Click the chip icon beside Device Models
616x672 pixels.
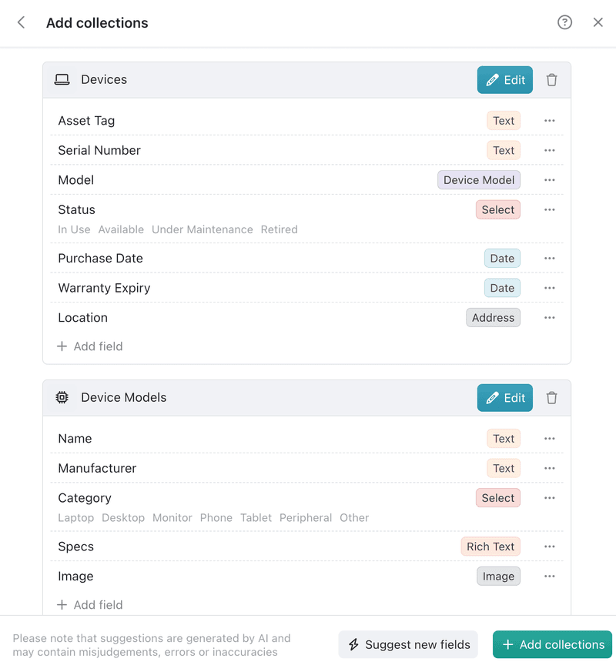click(62, 397)
